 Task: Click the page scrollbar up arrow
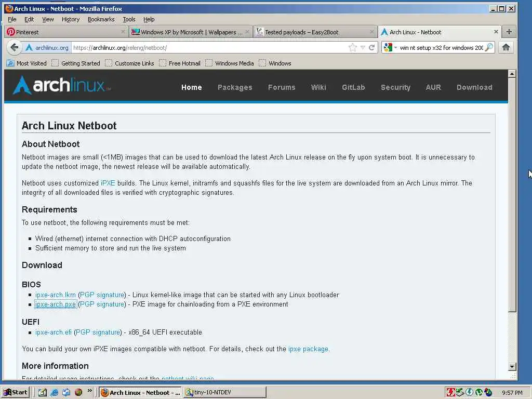pyautogui.click(x=512, y=74)
